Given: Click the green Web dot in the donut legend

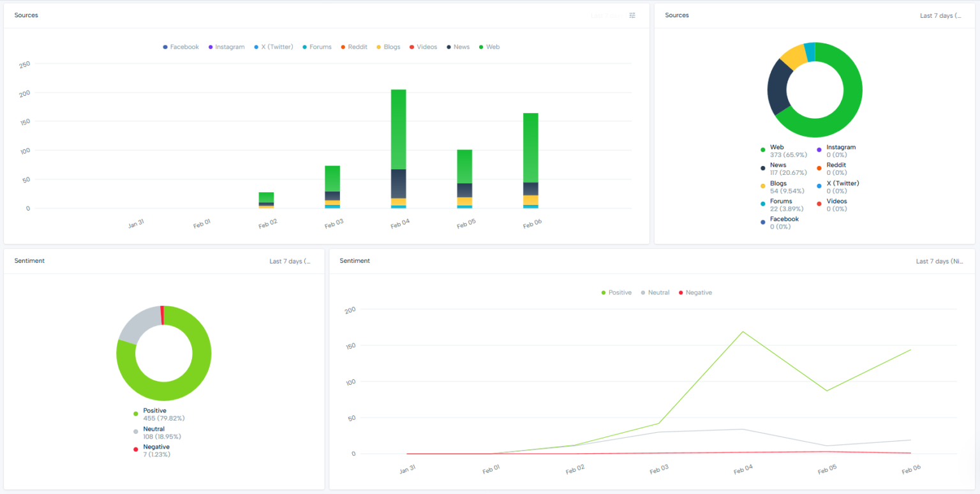Looking at the screenshot, I should 763,148.
